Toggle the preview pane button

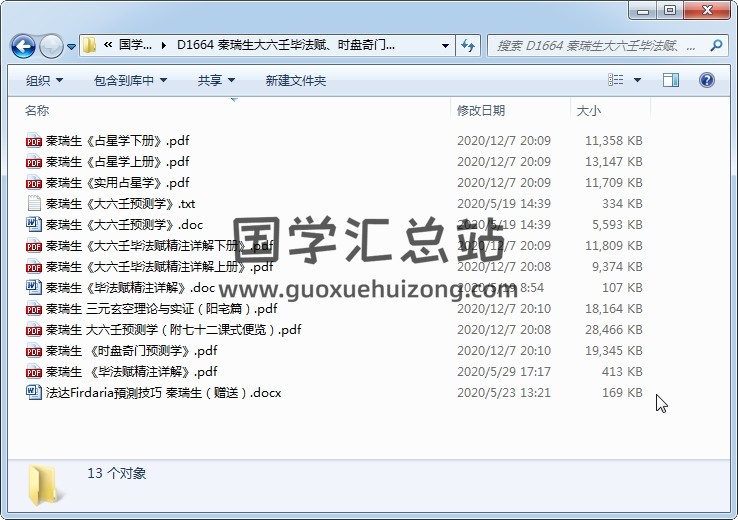tap(671, 80)
